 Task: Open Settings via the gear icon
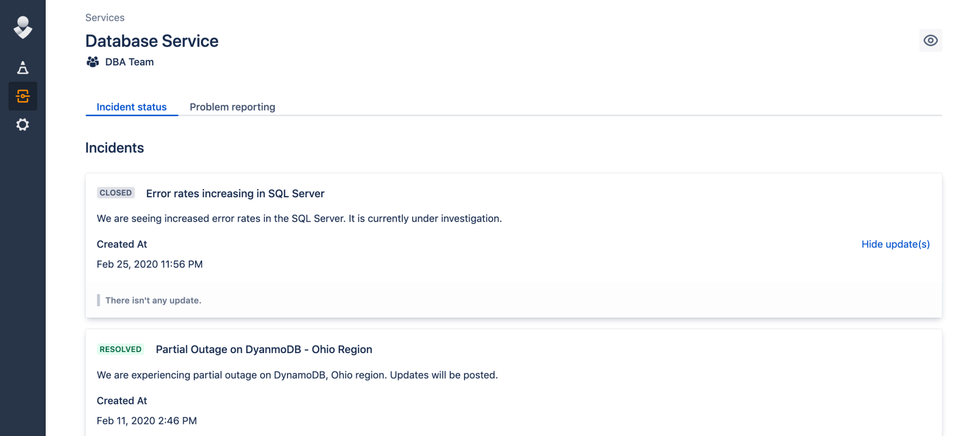tap(22, 125)
